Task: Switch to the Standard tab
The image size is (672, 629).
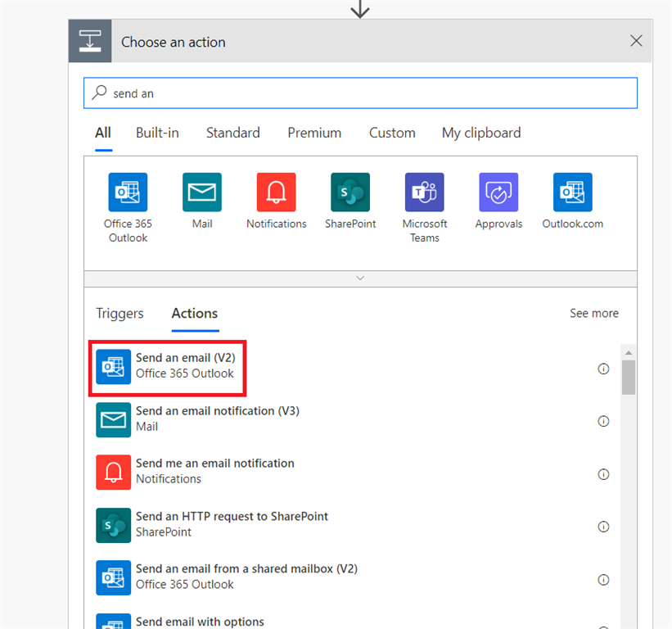Action: coord(232,133)
